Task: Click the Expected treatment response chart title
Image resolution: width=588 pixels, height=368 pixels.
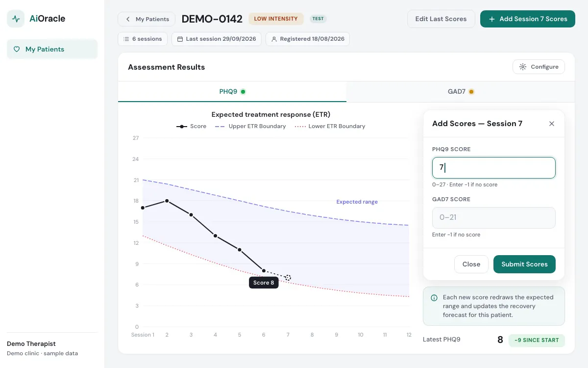Action: [x=271, y=114]
